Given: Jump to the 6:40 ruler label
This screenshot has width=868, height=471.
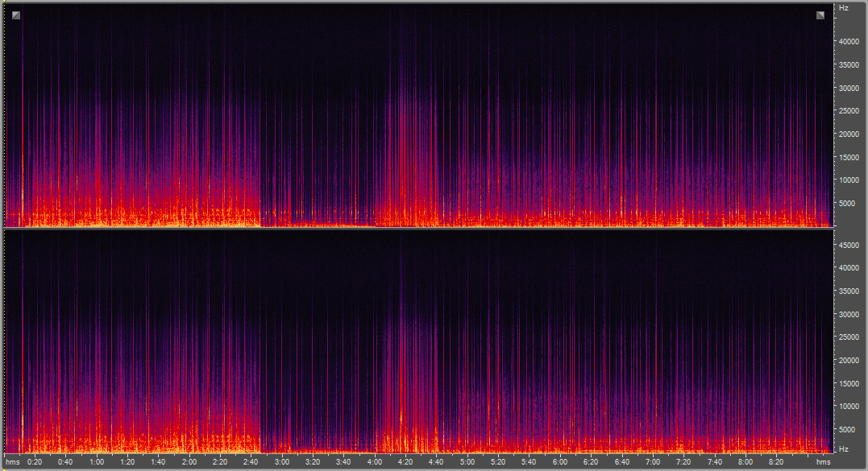Looking at the screenshot, I should tap(621, 462).
